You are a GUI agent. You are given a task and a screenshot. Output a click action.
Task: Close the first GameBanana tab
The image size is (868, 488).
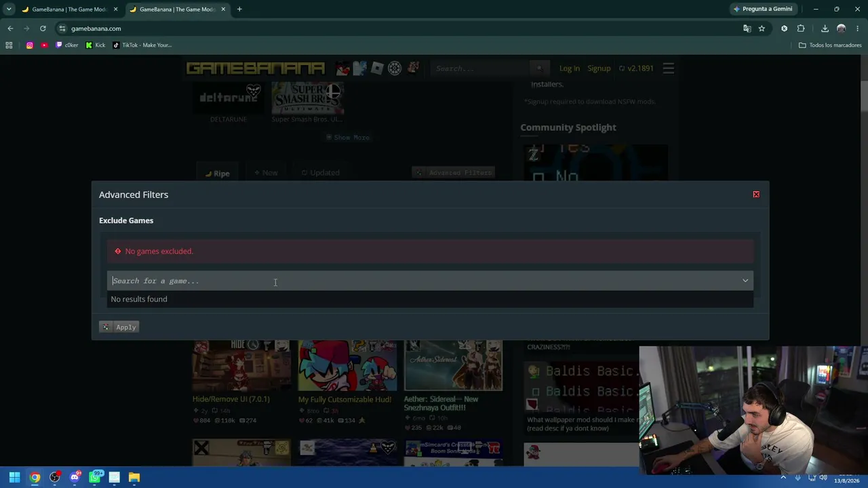click(116, 9)
